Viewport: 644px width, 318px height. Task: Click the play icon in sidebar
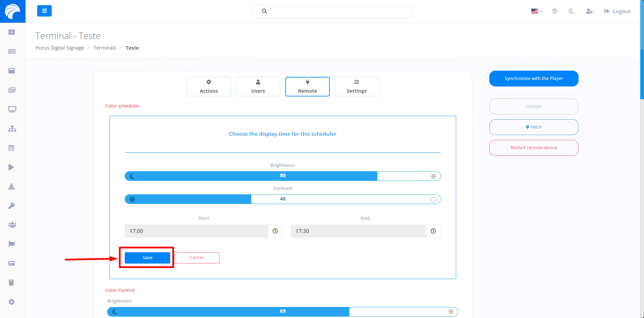point(11,167)
